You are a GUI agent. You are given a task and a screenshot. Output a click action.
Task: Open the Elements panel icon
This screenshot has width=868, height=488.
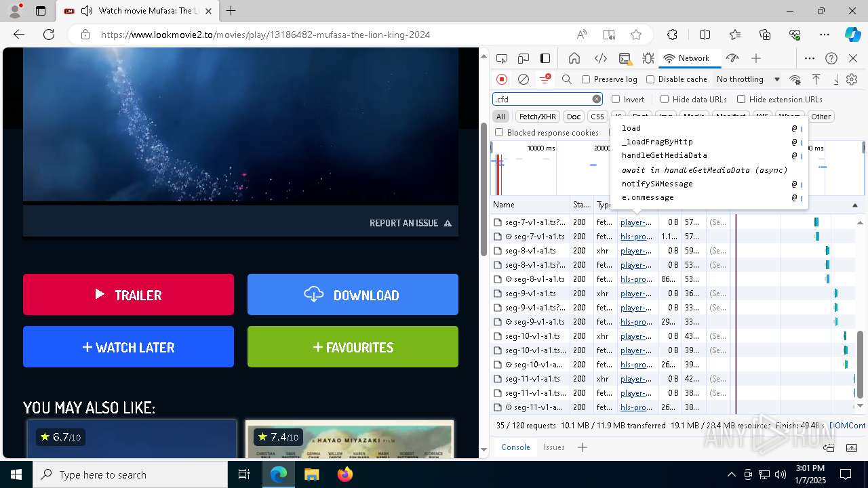[600, 58]
